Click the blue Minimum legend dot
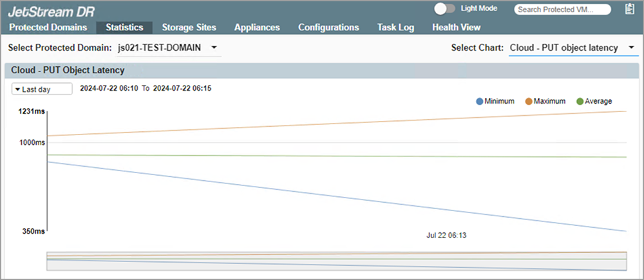 [479, 101]
